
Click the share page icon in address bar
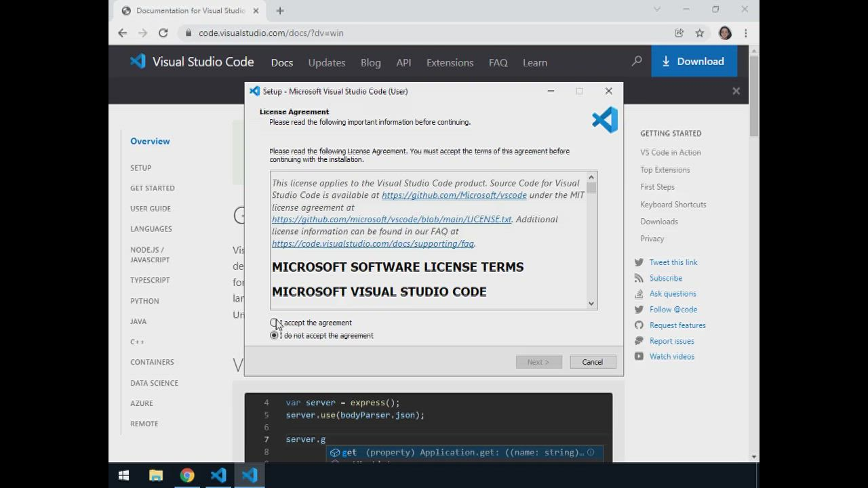click(x=679, y=33)
